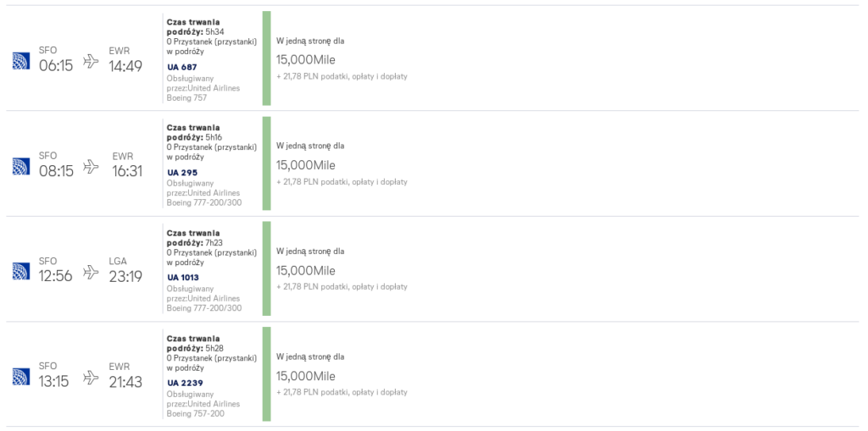Select green bar for UA 687 fare
Screen dimensions: 868x431
pyautogui.click(x=267, y=58)
